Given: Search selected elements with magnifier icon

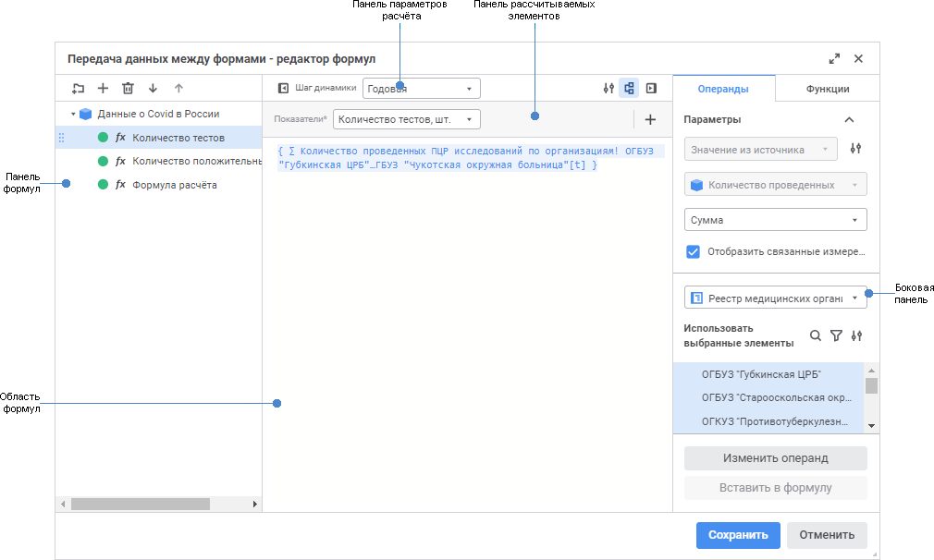Looking at the screenshot, I should point(816,336).
